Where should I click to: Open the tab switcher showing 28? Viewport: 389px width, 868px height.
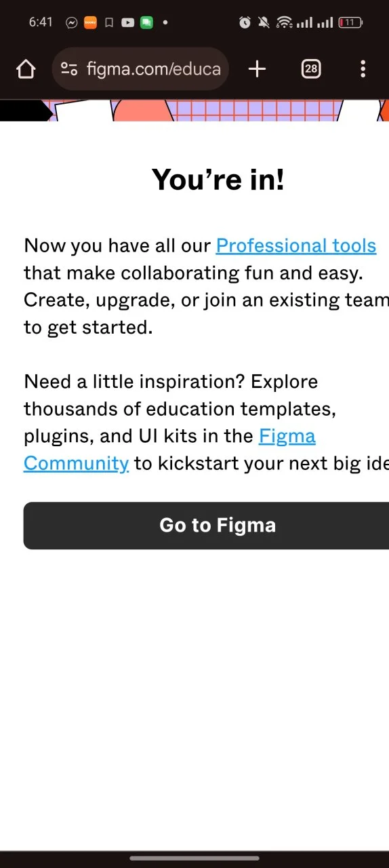point(311,68)
